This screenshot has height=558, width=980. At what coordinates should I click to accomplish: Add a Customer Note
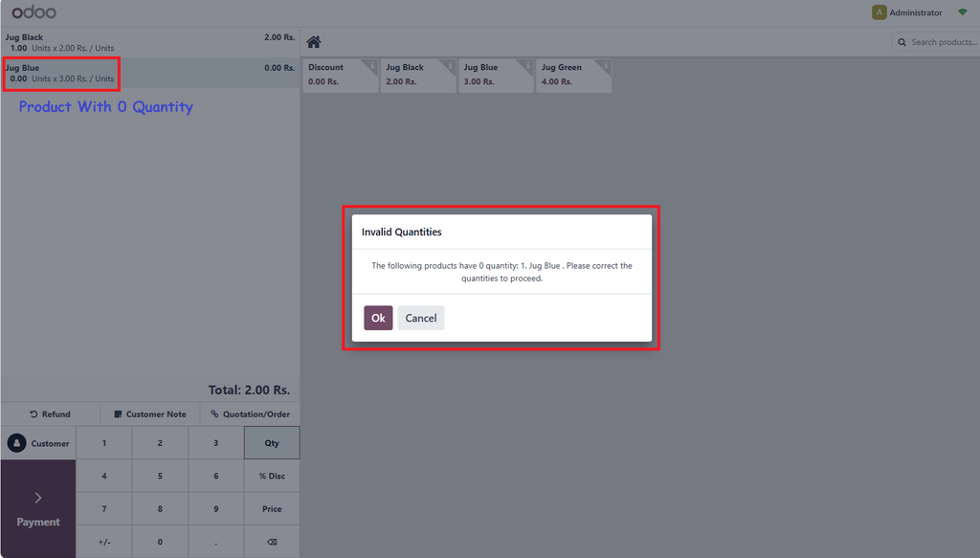pos(150,413)
